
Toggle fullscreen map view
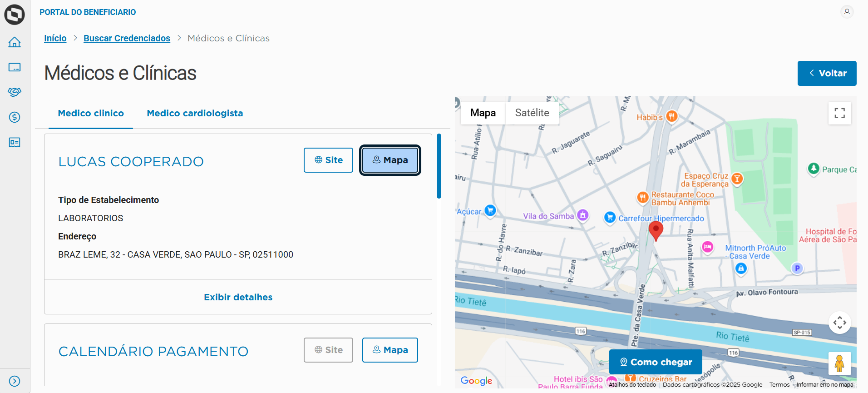(x=839, y=113)
